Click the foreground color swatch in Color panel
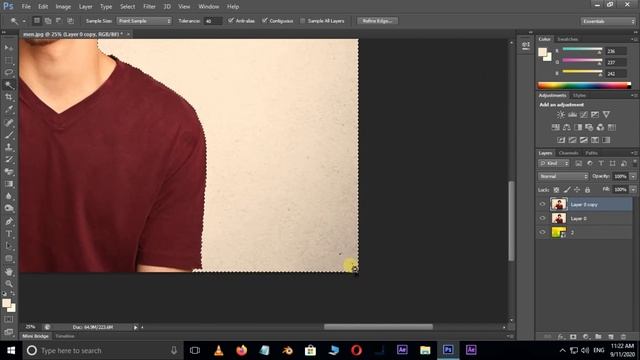 (542, 52)
